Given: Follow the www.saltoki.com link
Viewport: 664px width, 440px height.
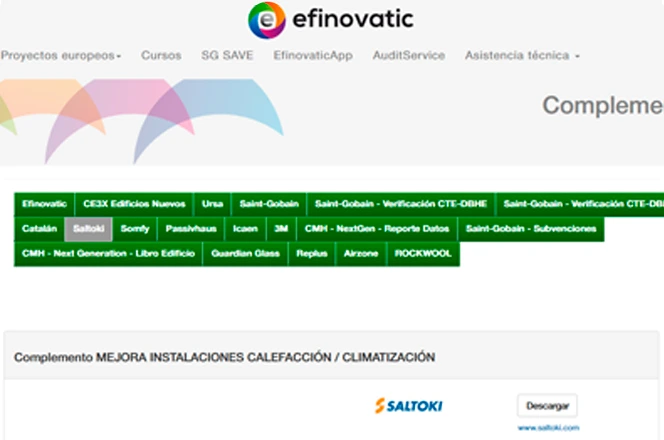Looking at the screenshot, I should tap(548, 428).
